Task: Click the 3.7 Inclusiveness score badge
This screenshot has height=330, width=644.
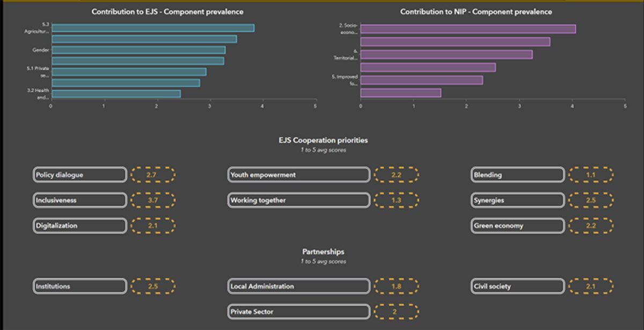Action: [153, 200]
